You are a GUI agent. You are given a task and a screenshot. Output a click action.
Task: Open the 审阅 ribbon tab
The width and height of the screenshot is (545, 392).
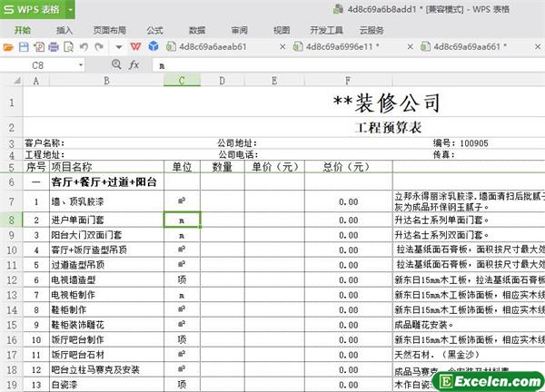[x=240, y=30]
